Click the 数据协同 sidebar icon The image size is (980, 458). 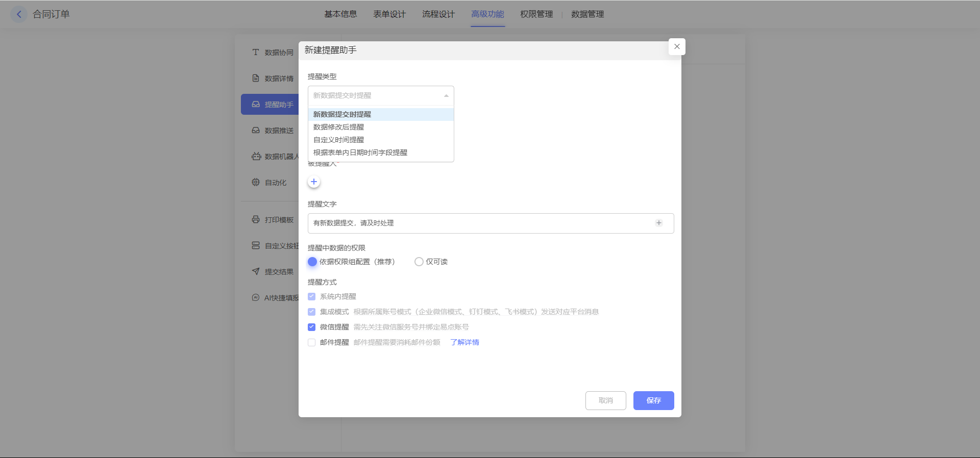[x=256, y=52]
